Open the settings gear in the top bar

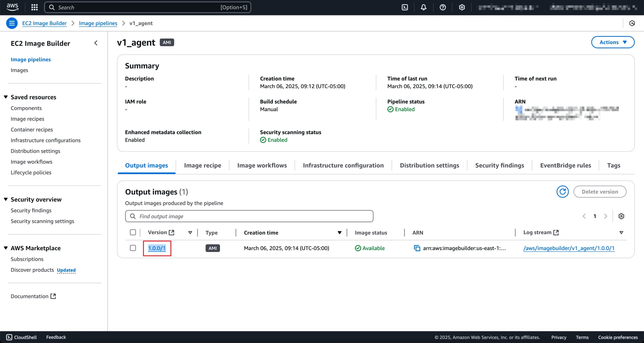462,7
